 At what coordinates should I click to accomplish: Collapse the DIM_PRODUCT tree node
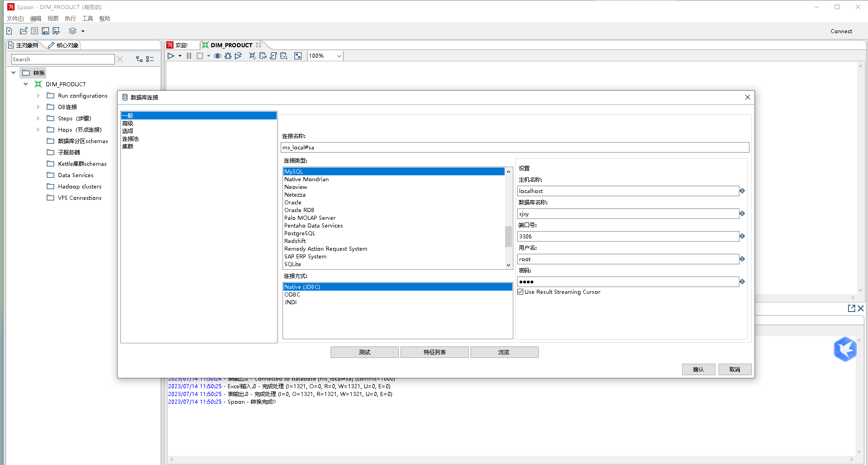click(26, 84)
